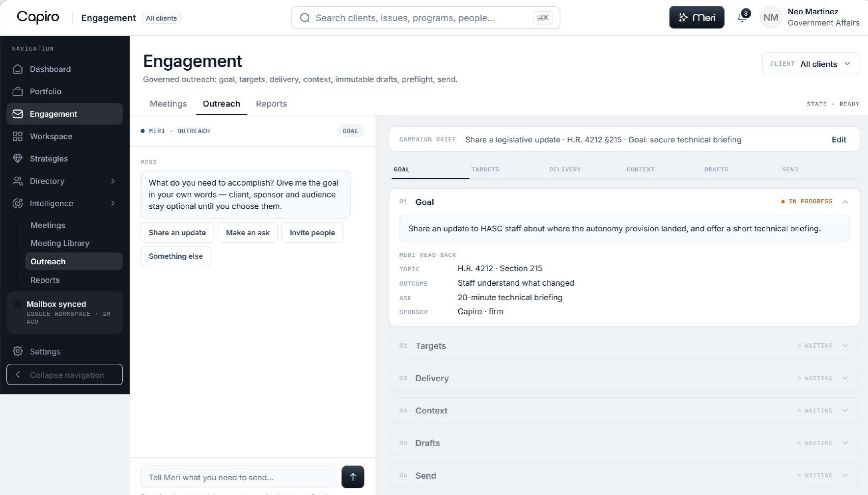The image size is (868, 495).
Task: Click the Strategies diamond icon
Action: [18, 159]
